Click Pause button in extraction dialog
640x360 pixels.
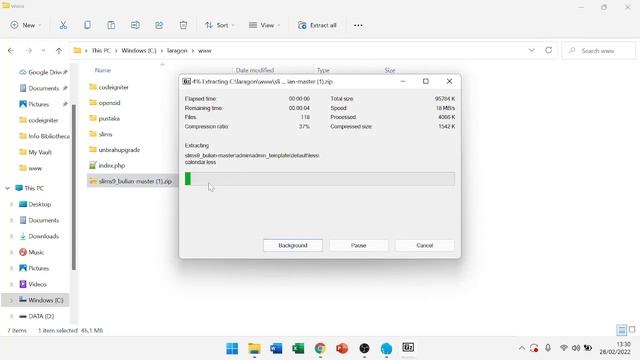359,245
